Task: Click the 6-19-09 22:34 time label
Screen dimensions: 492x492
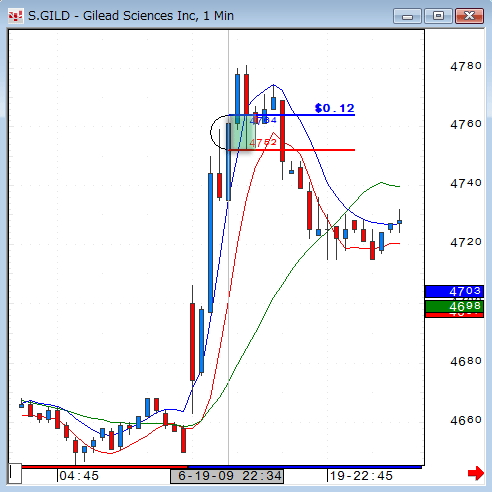Action: coord(227,476)
